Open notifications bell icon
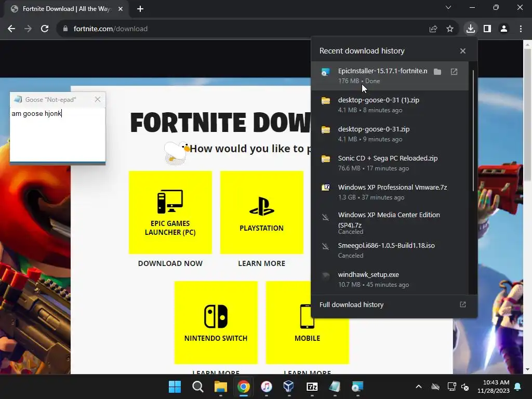The width and height of the screenshot is (532, 399). click(518, 387)
